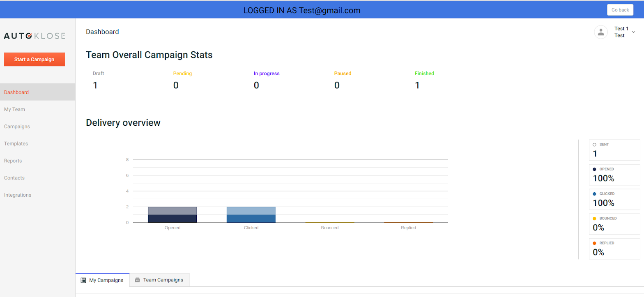Click the user avatar icon
This screenshot has width=644, height=297.
(x=601, y=32)
